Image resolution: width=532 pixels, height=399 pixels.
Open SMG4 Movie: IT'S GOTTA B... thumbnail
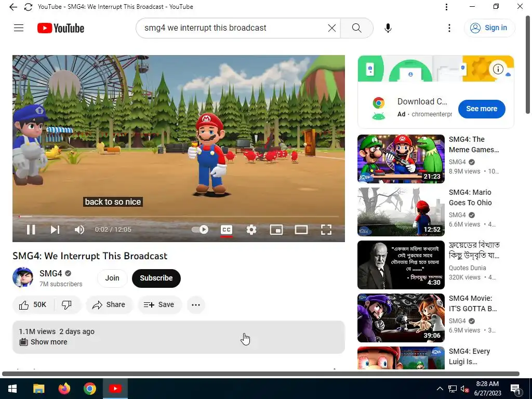[401, 317]
